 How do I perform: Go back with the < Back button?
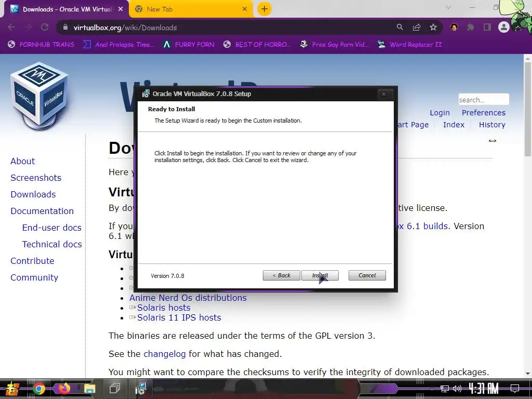click(x=281, y=275)
